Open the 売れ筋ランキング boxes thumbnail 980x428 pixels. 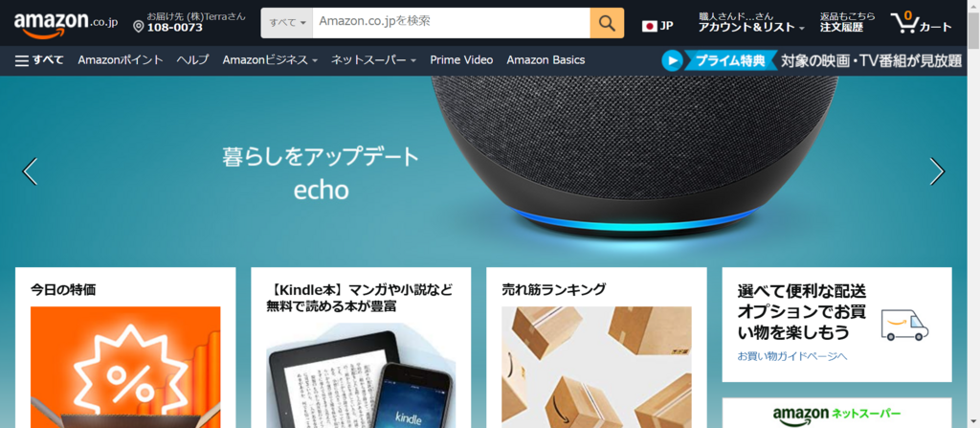(596, 368)
